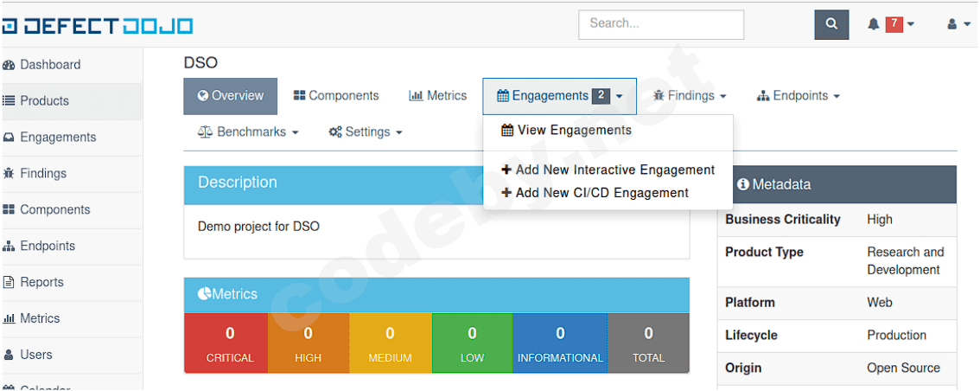980x391 pixels.
Task: Click into the Search input field
Action: [x=661, y=24]
